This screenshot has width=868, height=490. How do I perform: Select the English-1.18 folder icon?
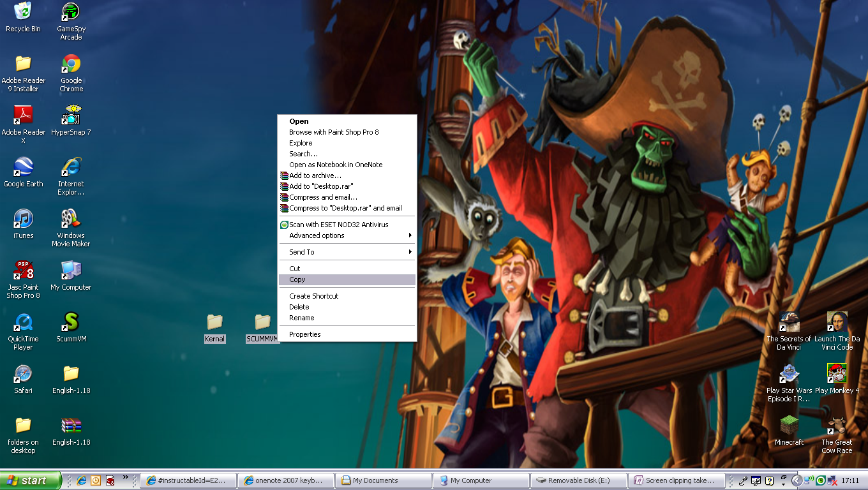pos(71,379)
